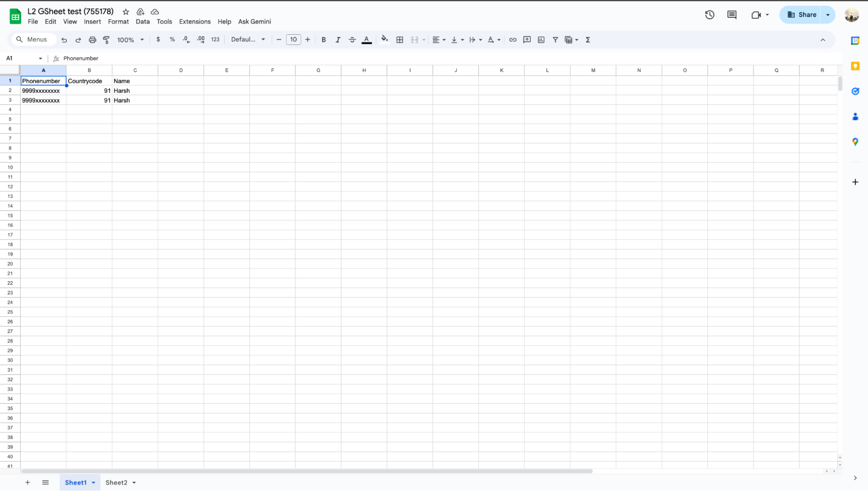This screenshot has width=868, height=491.
Task: Open the Extensions menu
Action: [195, 22]
